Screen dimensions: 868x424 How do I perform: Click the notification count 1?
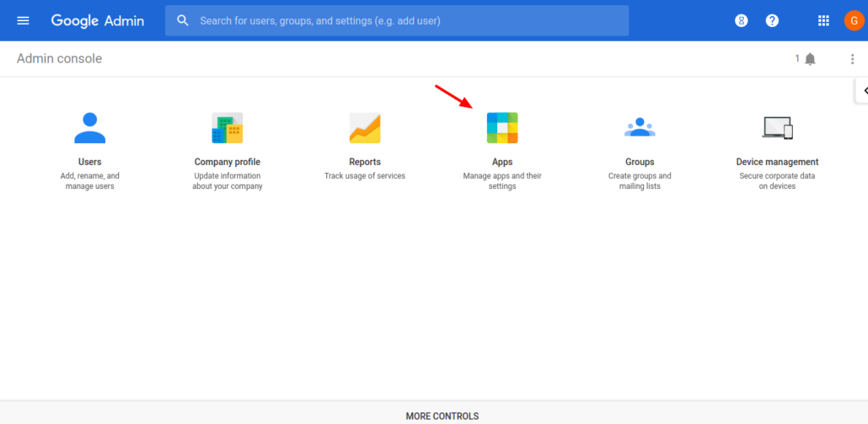pyautogui.click(x=798, y=58)
